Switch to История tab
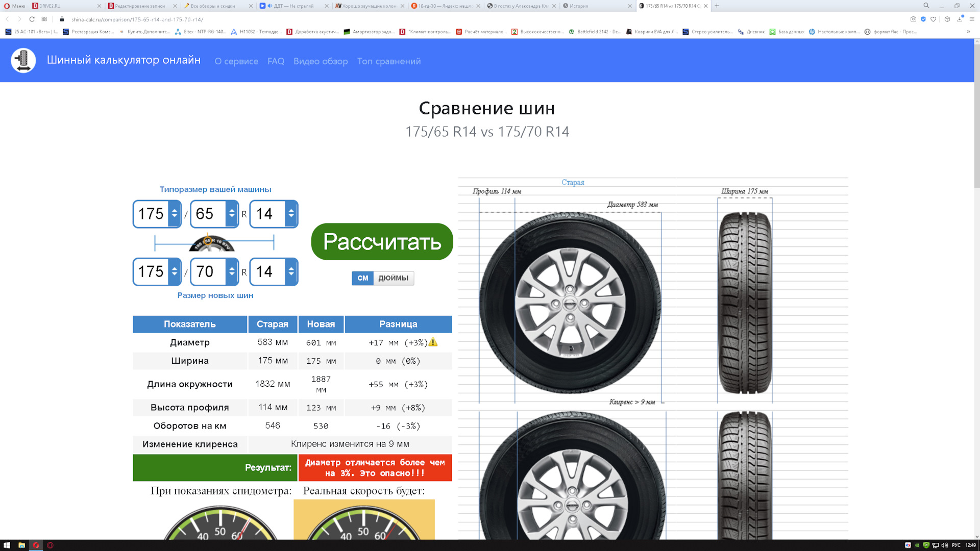Viewport: 980px width, 551px height. point(597,6)
